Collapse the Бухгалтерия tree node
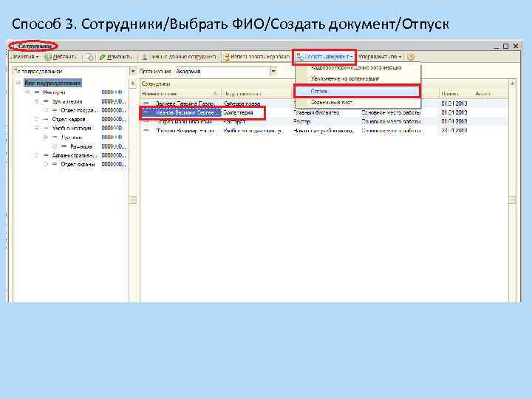 (x=37, y=101)
